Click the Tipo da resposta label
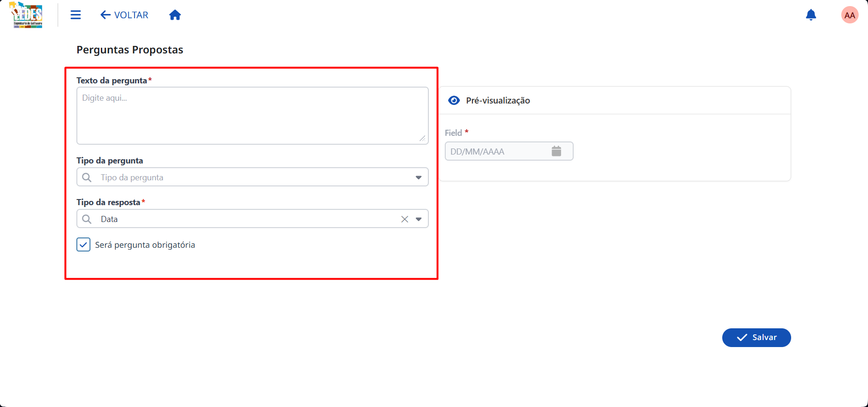The height and width of the screenshot is (407, 868). point(108,202)
